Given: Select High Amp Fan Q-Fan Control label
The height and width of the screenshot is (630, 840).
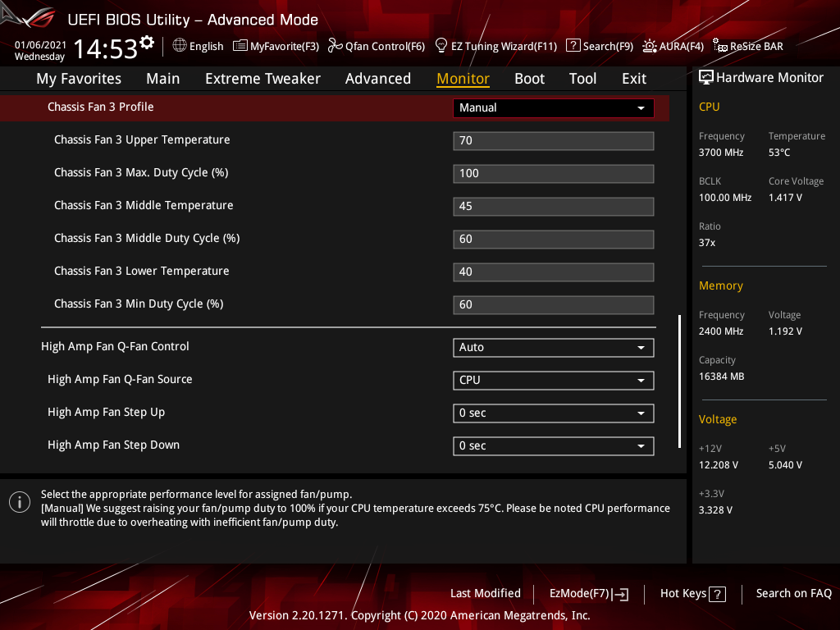Looking at the screenshot, I should 115,346.
